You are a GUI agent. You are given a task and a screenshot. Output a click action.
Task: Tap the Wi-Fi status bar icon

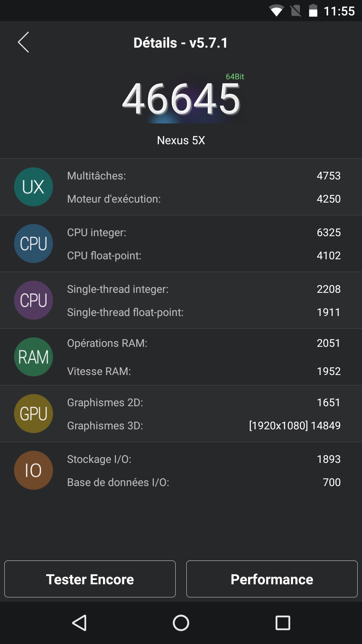click(x=276, y=11)
